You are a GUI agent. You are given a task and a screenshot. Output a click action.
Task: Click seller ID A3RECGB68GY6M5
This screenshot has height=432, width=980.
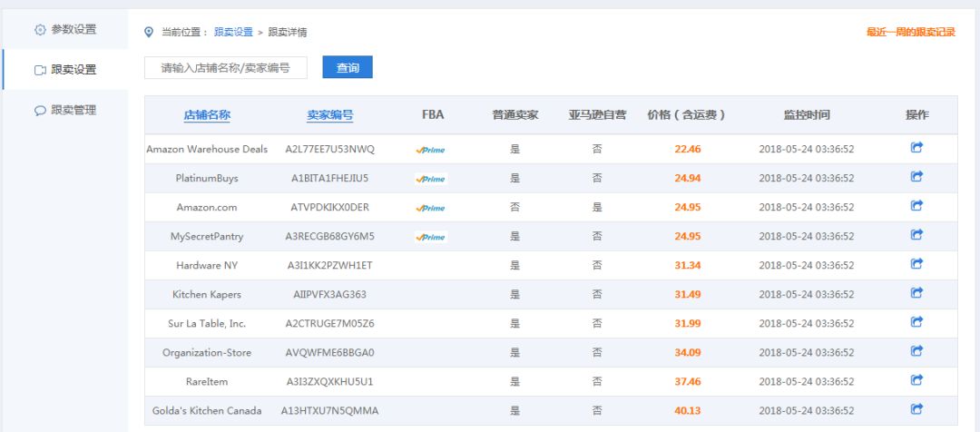[330, 236]
